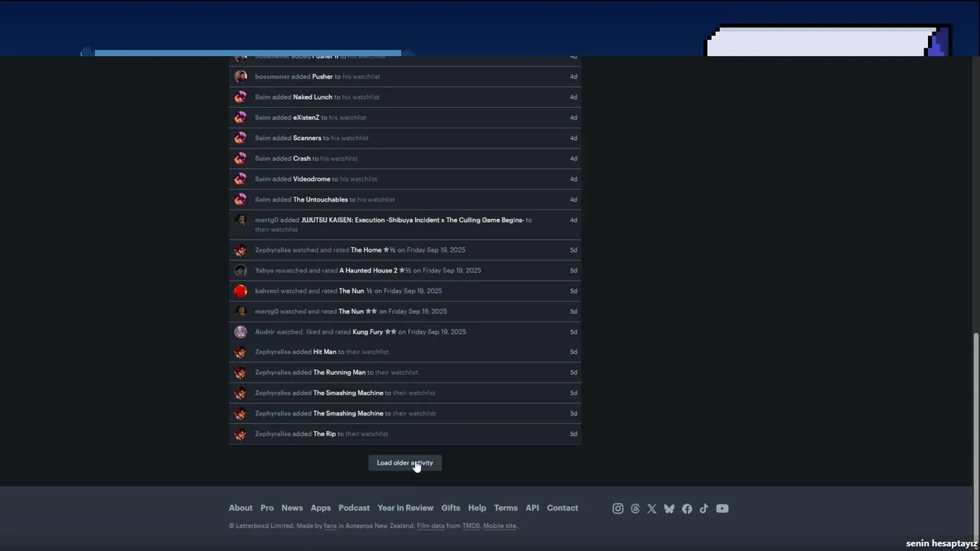Follow the TMDB footer link
This screenshot has width=980, height=551.
pyautogui.click(x=471, y=526)
